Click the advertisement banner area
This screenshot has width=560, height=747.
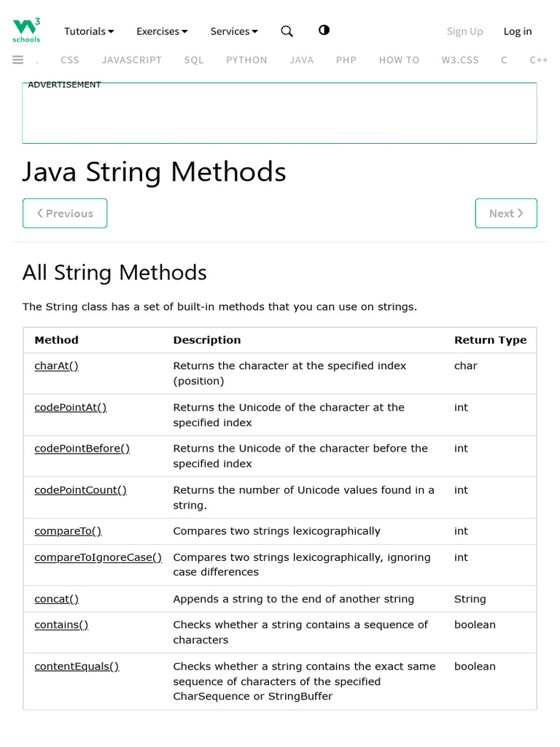click(x=279, y=114)
